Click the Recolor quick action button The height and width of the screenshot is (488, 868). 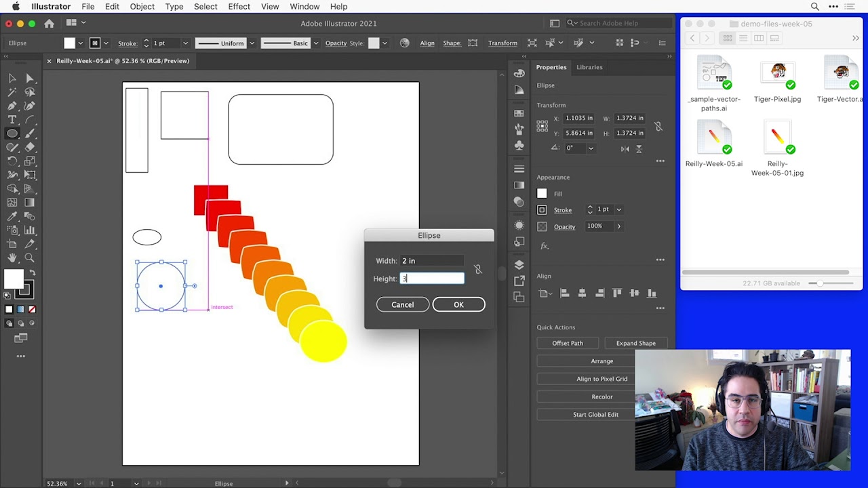[602, 396]
